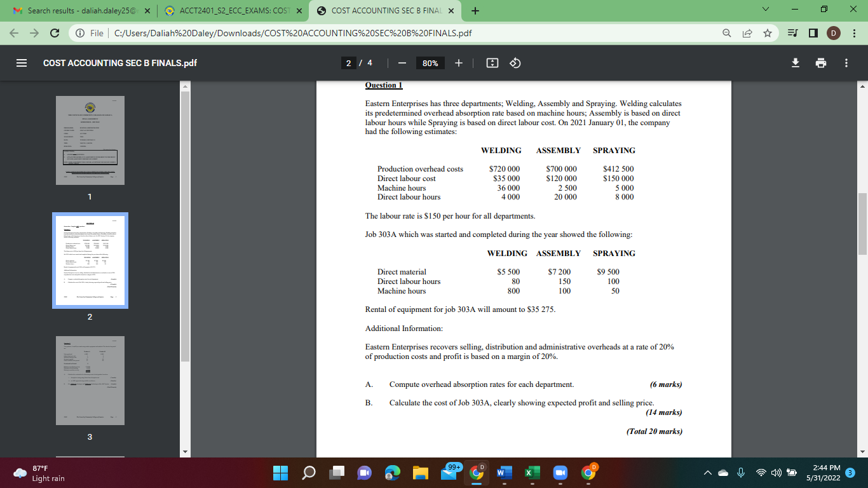Open Teams Chat from the taskbar

click(365, 473)
